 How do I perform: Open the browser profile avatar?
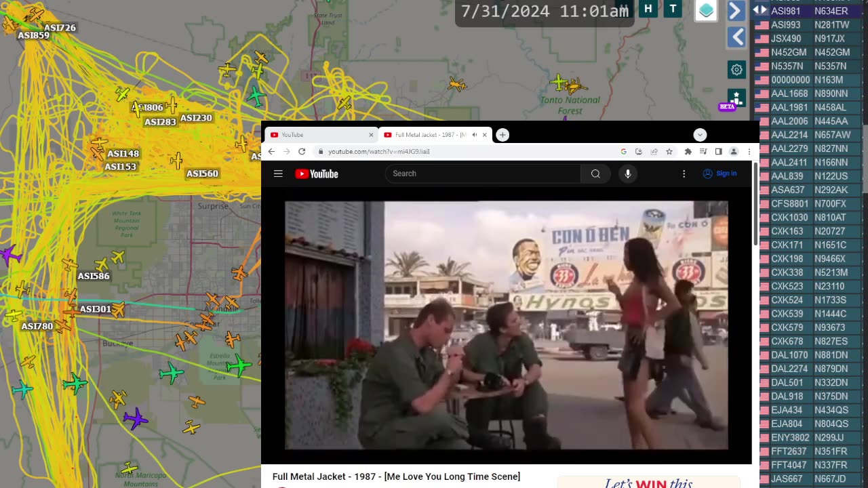tap(733, 152)
